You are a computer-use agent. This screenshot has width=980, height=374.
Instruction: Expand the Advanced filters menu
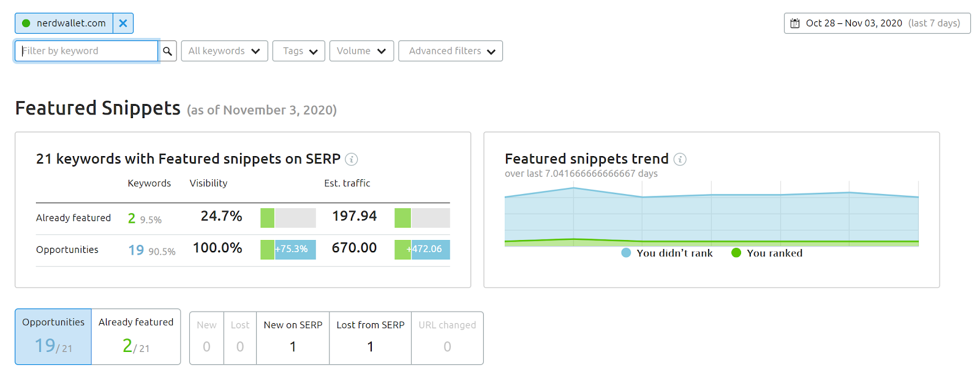(451, 51)
